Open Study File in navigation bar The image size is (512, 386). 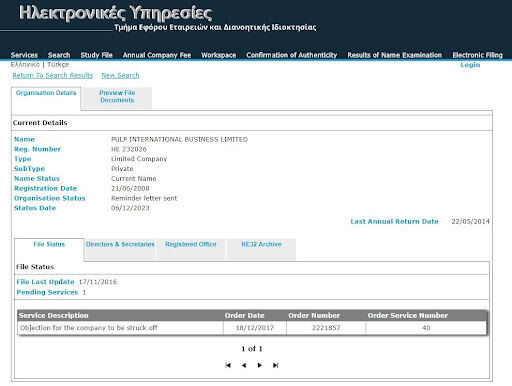96,55
